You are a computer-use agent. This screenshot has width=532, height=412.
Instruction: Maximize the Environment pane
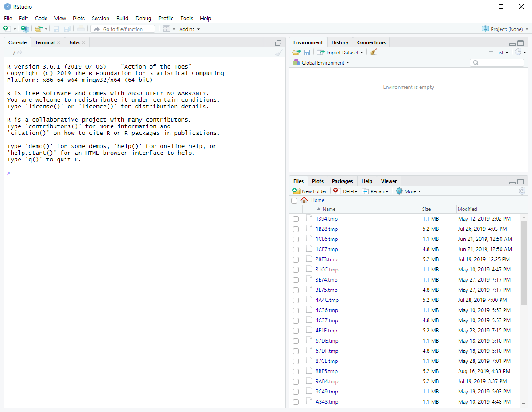[520, 43]
